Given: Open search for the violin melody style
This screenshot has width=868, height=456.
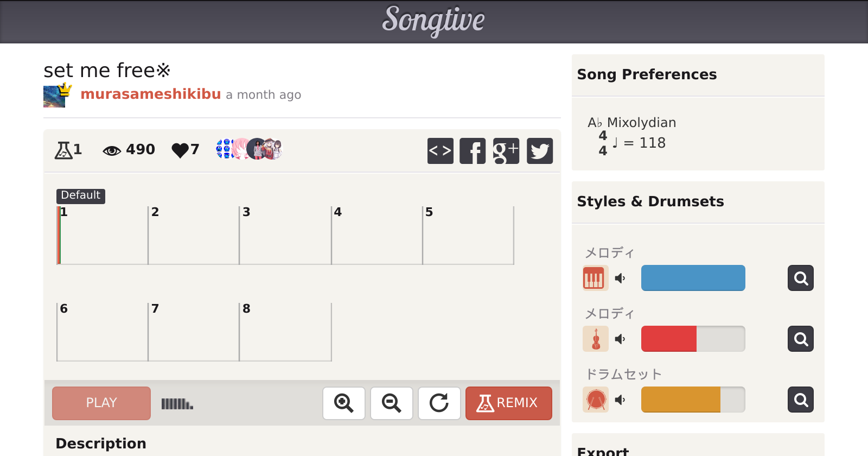Looking at the screenshot, I should 801,339.
